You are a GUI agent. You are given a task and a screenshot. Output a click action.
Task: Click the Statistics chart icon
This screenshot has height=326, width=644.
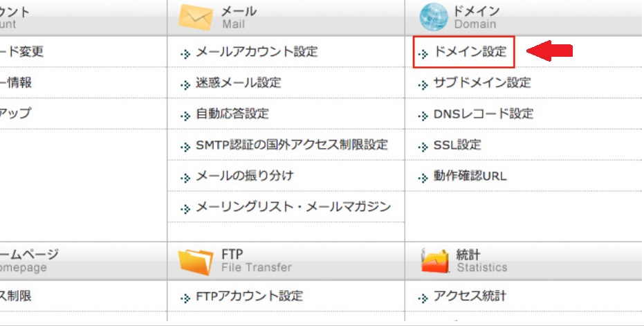435,261
